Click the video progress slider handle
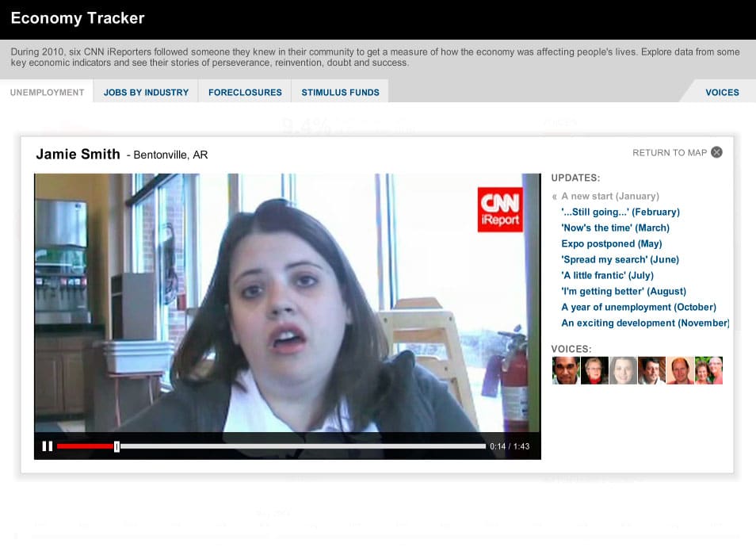Viewport: 756px width, 555px height. pos(116,446)
